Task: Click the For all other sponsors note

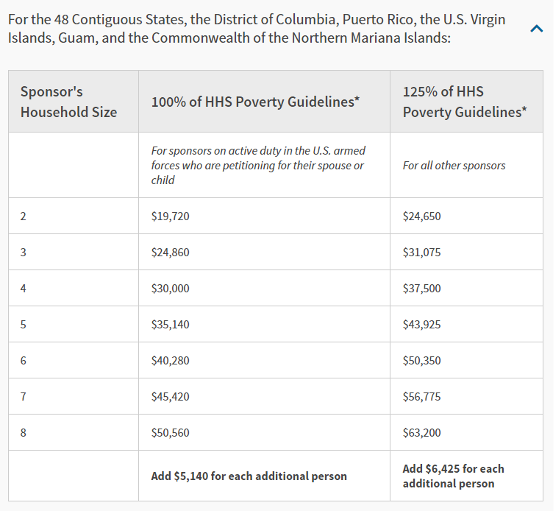Action: click(x=454, y=165)
